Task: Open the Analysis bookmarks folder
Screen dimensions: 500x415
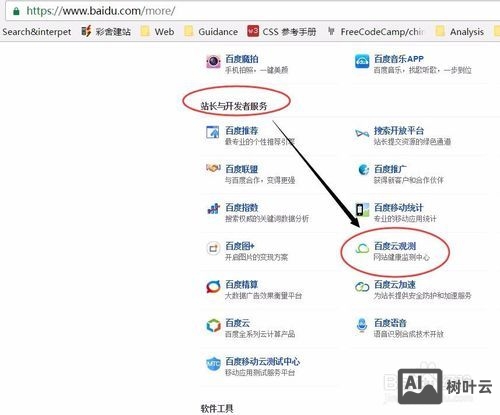Action: [460, 32]
